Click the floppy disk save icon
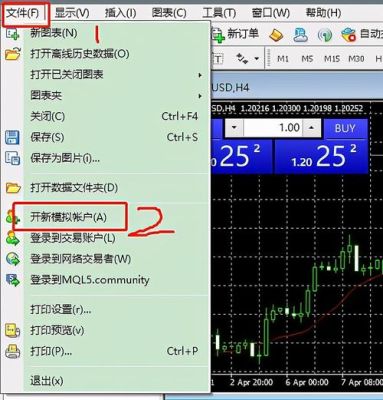 (13, 137)
